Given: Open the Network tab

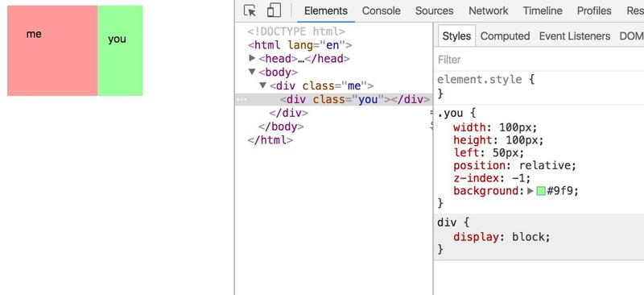Looking at the screenshot, I should pyautogui.click(x=489, y=10).
